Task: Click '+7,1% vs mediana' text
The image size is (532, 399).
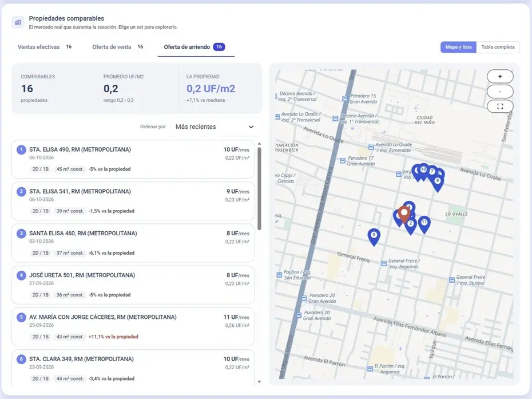Action: [205, 100]
